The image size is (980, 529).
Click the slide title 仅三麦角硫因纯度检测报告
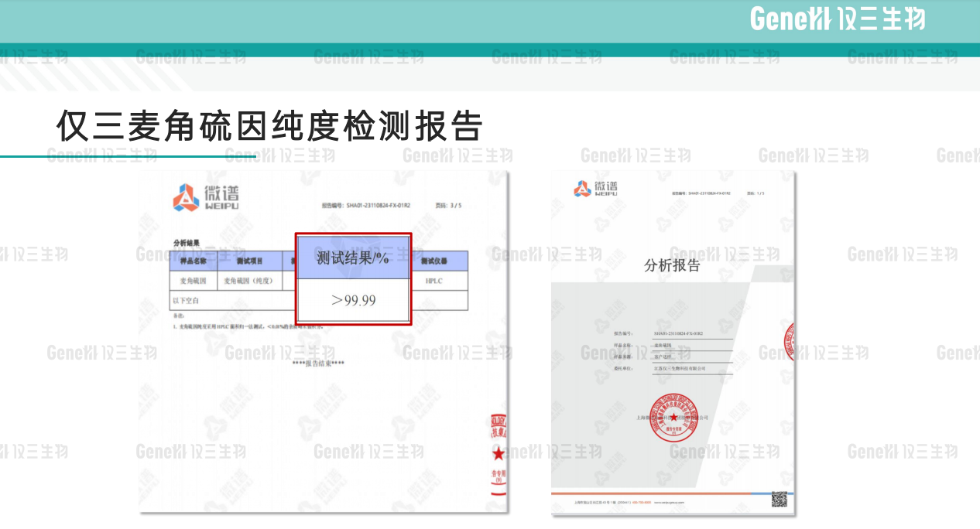tap(269, 125)
